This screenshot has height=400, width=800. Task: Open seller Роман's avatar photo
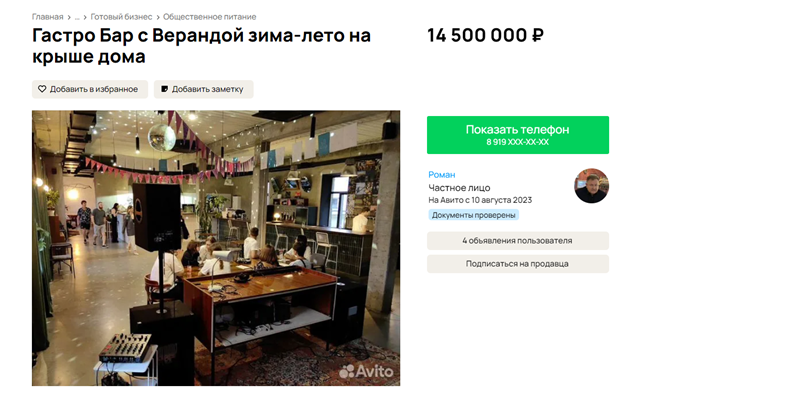tap(591, 186)
